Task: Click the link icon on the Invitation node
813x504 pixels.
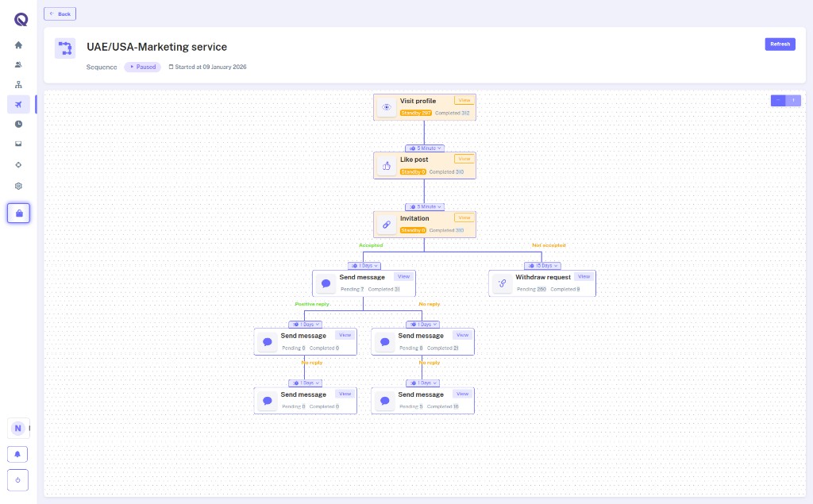Action: tap(387, 224)
